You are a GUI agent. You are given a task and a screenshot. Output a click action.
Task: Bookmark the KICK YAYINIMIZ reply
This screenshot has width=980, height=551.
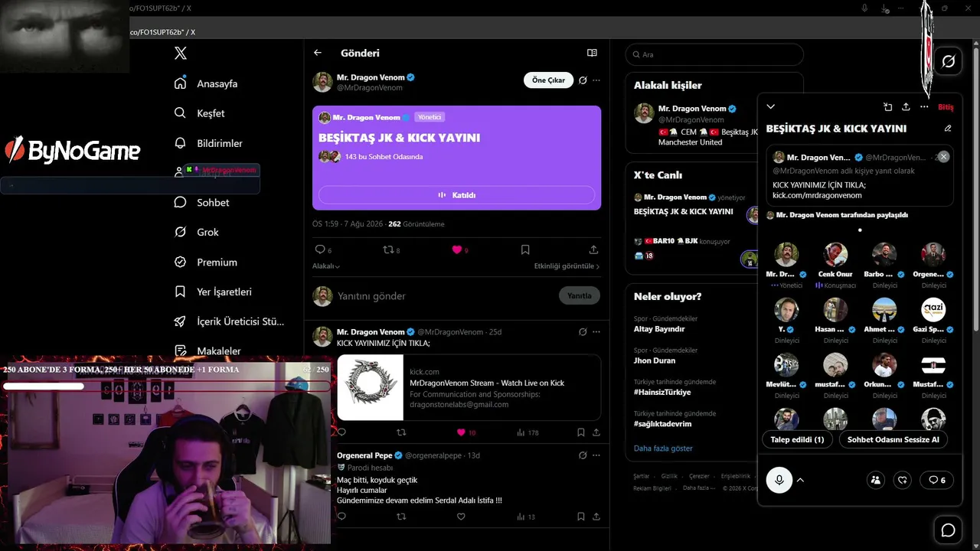[580, 432]
